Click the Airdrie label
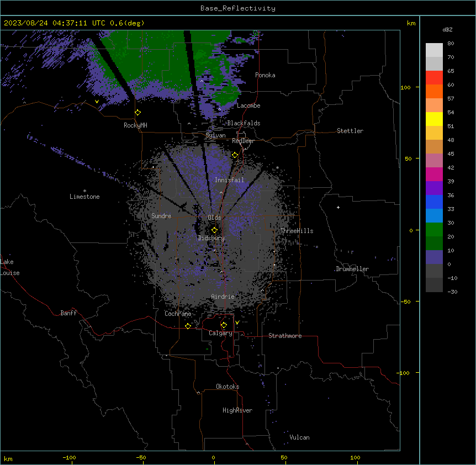This screenshot has height=465, width=476. click(x=223, y=297)
